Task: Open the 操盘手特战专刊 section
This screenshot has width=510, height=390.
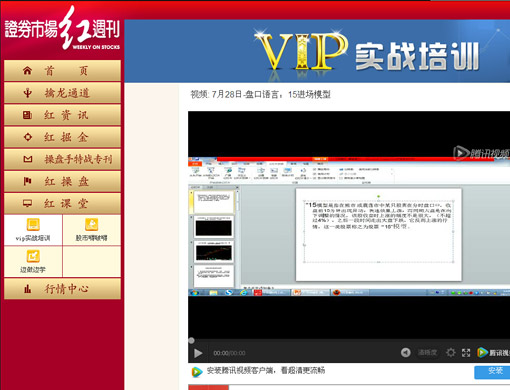Action: click(62, 159)
